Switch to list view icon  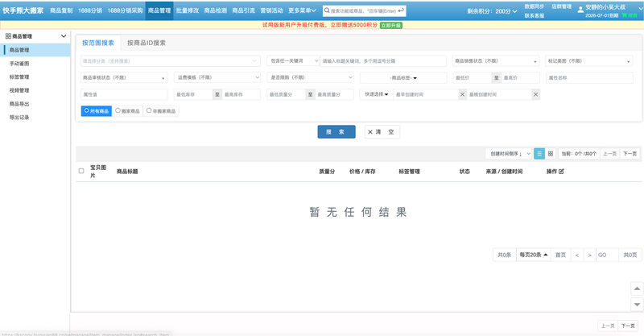(x=539, y=153)
